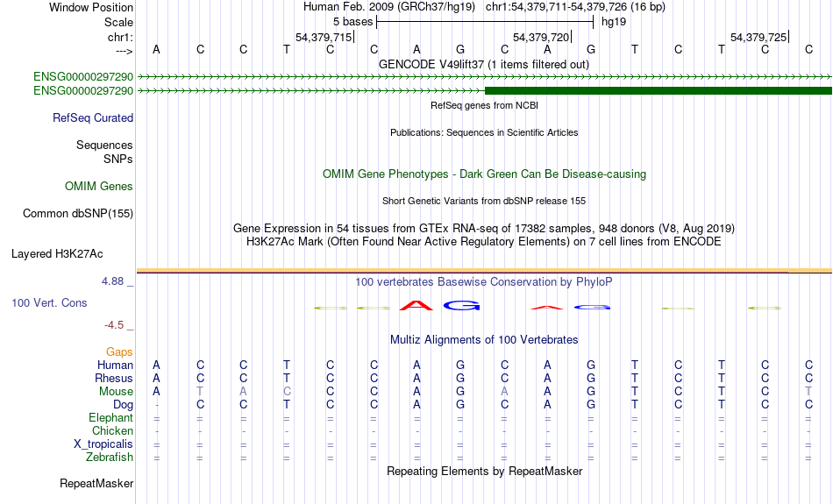833x504 pixels.
Task: Click the 'chr1:' ruler label
Action: click(x=120, y=37)
